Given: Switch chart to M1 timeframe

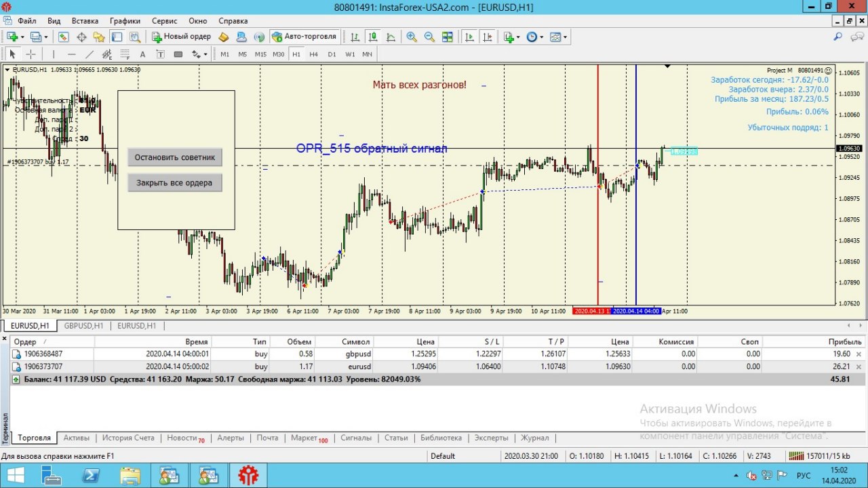Looking at the screenshot, I should 224,54.
